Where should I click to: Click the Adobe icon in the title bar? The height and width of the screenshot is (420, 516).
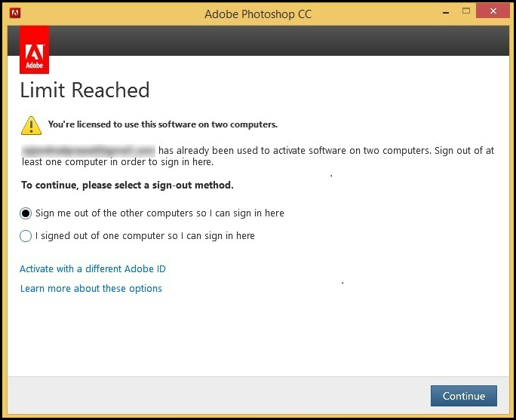(x=15, y=13)
